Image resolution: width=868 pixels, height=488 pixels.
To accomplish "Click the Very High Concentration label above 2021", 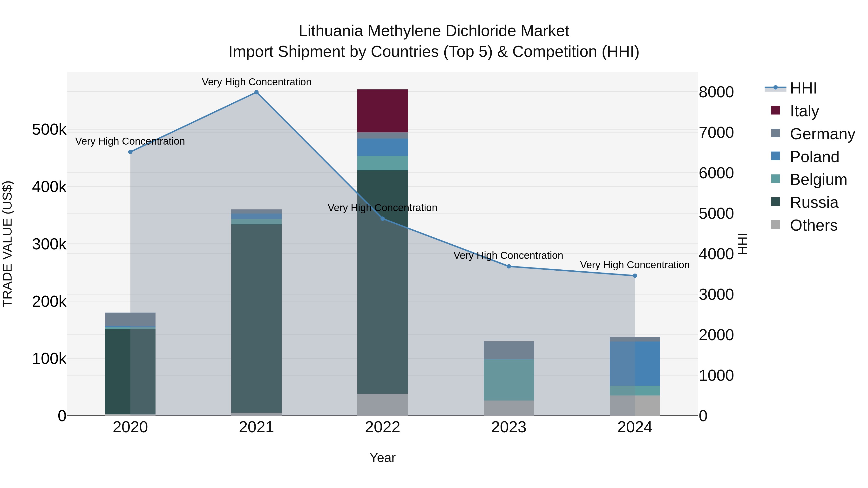I will (x=257, y=82).
